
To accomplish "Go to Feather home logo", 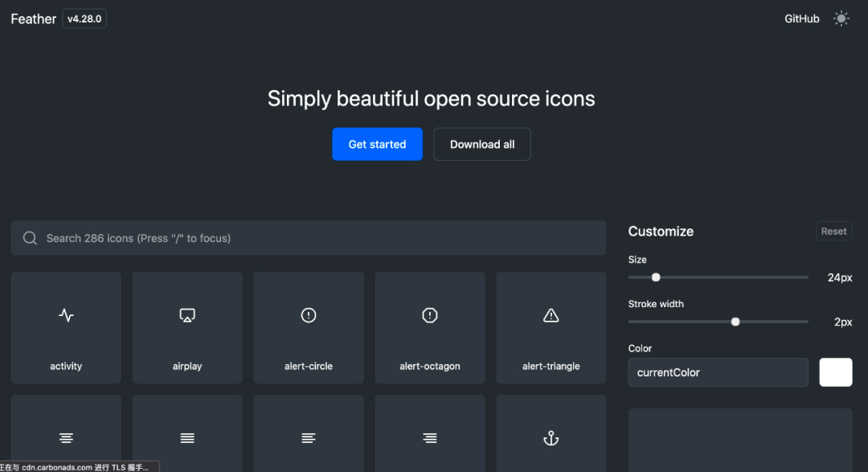I will point(33,18).
